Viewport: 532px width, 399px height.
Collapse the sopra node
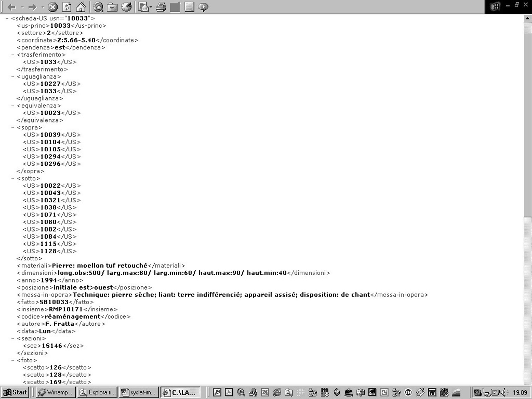click(x=13, y=127)
